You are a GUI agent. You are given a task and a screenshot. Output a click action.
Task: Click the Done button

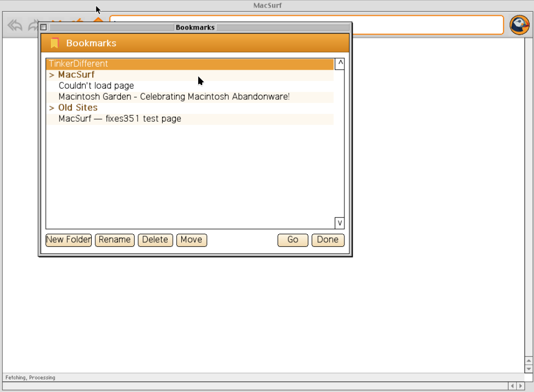(328, 240)
